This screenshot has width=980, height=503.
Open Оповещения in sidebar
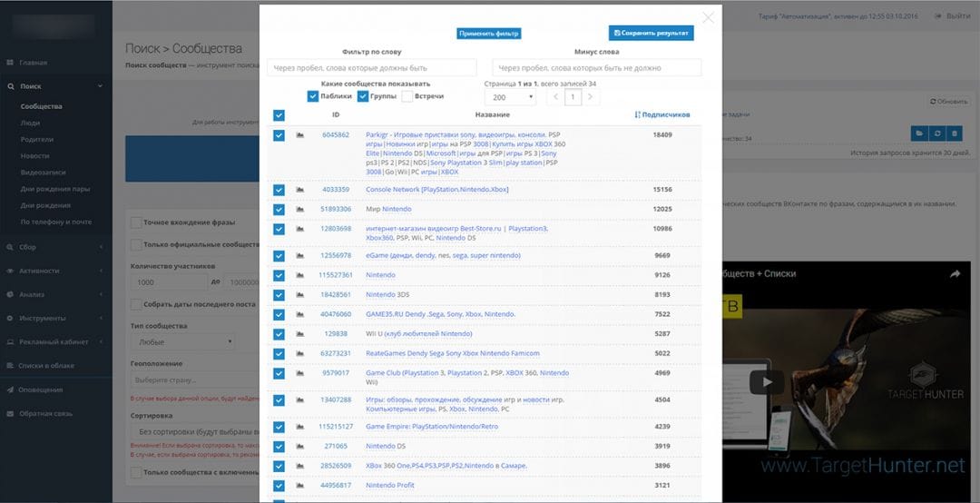pos(40,390)
